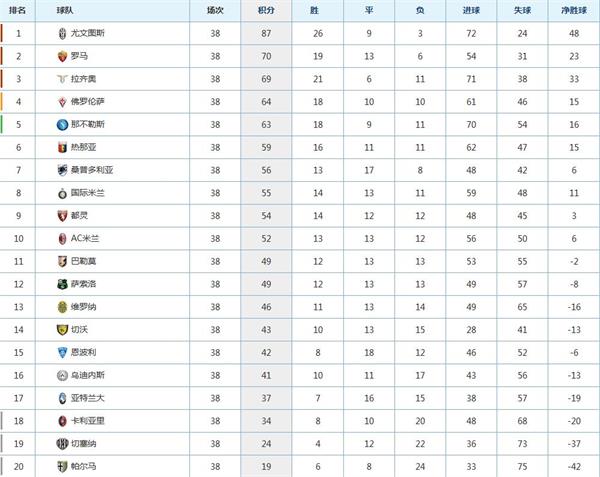Image resolution: width=600 pixels, height=477 pixels.
Task: Click the green marker beside rank 5
Action: tap(2, 124)
